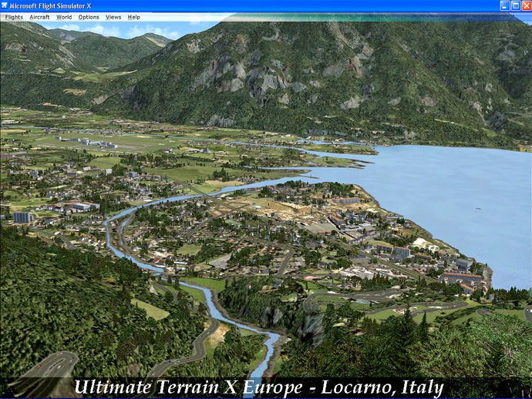Screen dimensions: 532x399
Task: Open the World menu
Action: pyautogui.click(x=64, y=17)
